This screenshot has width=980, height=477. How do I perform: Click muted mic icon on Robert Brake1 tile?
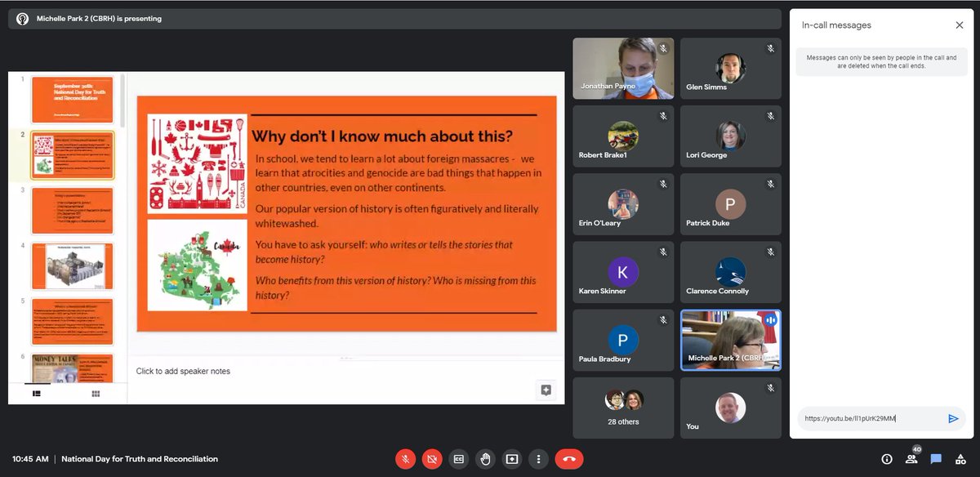[x=663, y=117]
